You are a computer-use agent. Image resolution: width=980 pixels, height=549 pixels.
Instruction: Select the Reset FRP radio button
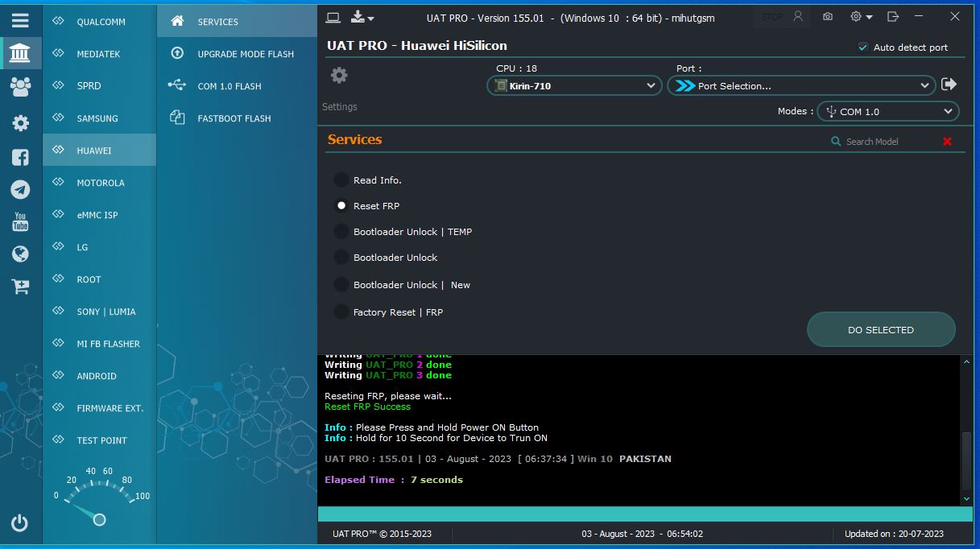(341, 206)
